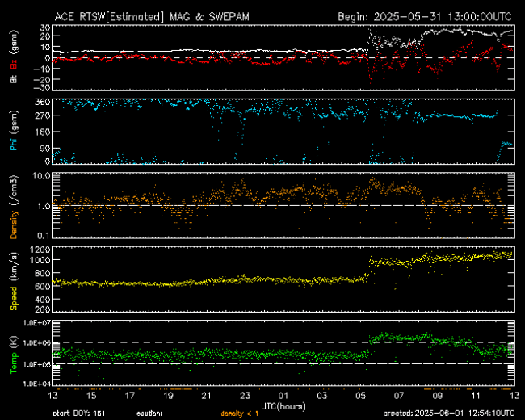This screenshot has height=420, width=525.
Task: Select the (/cm3) density unit label
Action: pyautogui.click(x=14, y=191)
